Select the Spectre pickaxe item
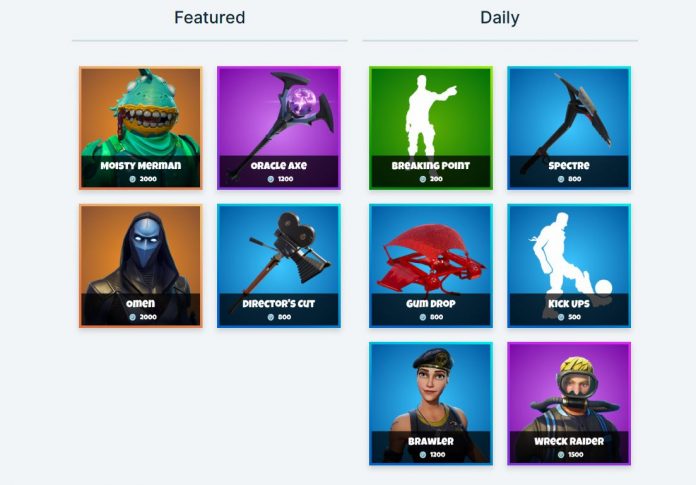Viewport: 696px width, 485px height. point(569,128)
